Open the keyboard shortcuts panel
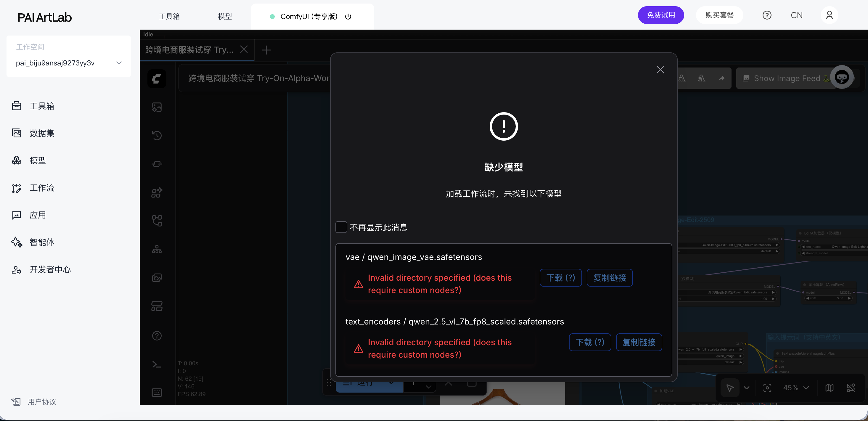Screen dimensions: 868x421 tap(157, 392)
